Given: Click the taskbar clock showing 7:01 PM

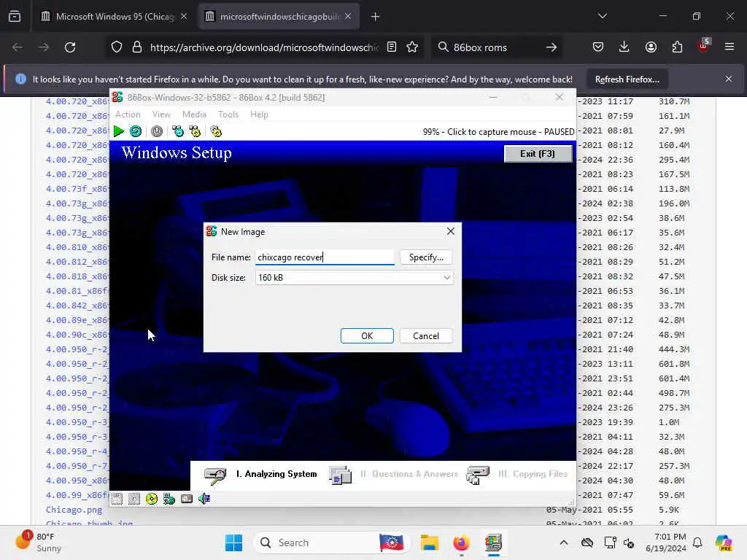Looking at the screenshot, I should tap(665, 542).
